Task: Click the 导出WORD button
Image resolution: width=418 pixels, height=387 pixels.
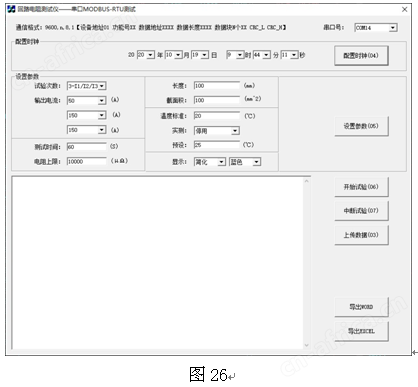Action: coord(361,307)
